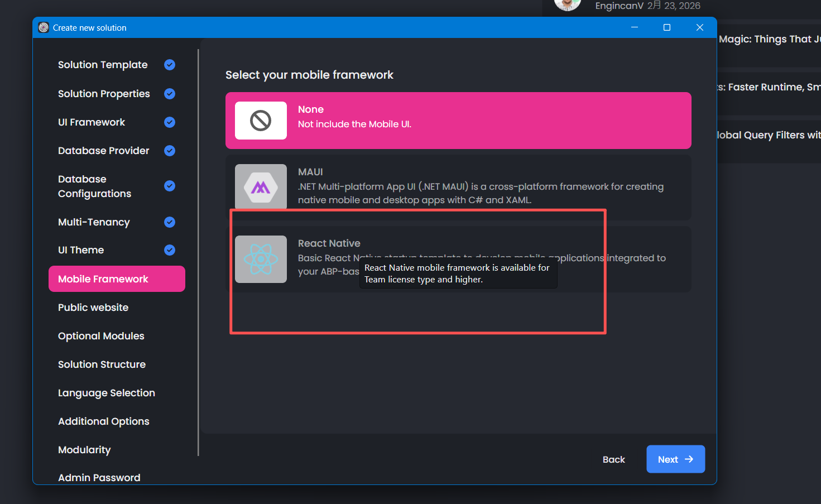Jump to the Language Selection step
Viewport: 821px width, 504px height.
coord(106,393)
